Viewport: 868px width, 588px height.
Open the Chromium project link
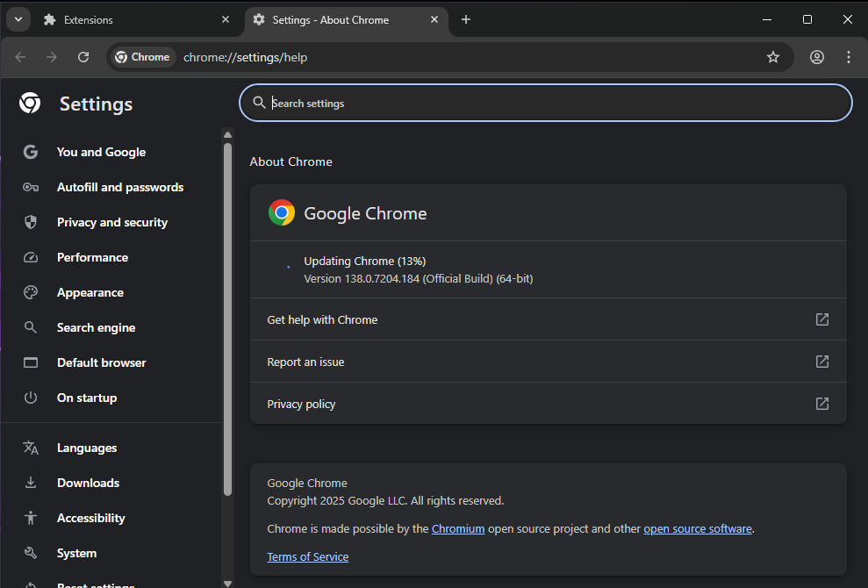[x=458, y=528]
